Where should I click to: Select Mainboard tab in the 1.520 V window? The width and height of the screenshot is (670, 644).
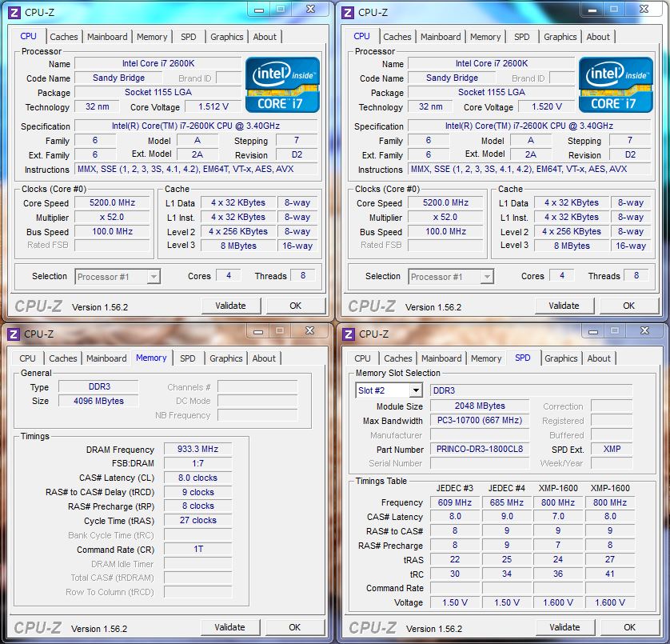tap(441, 37)
